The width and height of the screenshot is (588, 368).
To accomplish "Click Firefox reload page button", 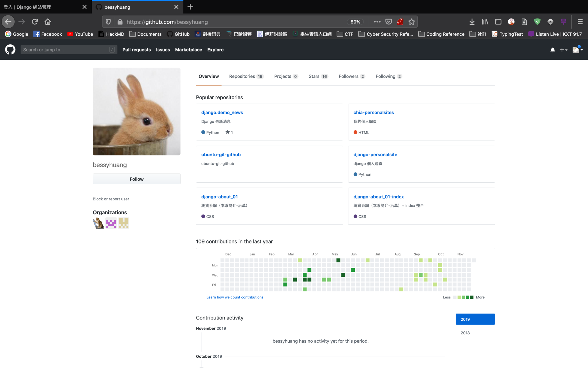I will [x=35, y=22].
